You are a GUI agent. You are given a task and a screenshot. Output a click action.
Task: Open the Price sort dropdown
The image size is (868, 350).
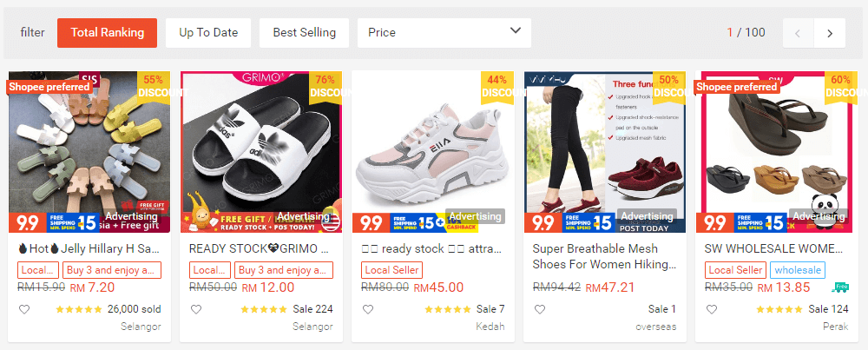(x=444, y=33)
